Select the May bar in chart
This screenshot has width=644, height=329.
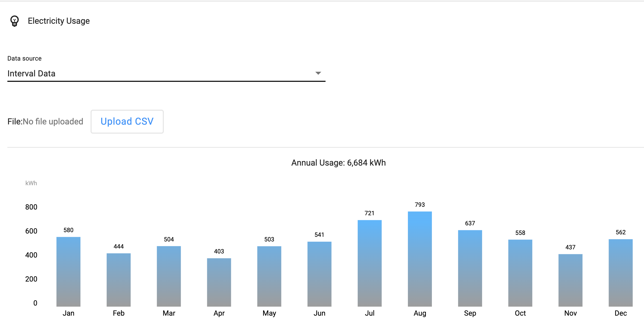[269, 276]
